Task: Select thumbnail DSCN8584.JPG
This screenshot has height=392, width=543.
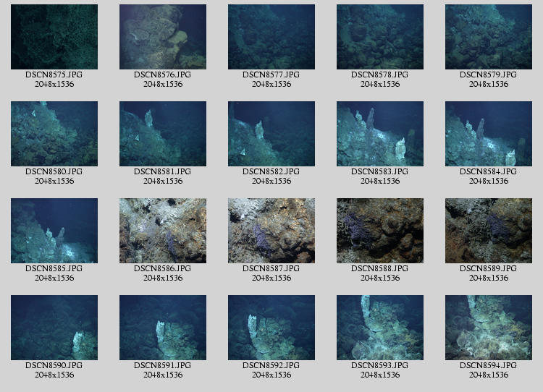Action: pyautogui.click(x=489, y=134)
